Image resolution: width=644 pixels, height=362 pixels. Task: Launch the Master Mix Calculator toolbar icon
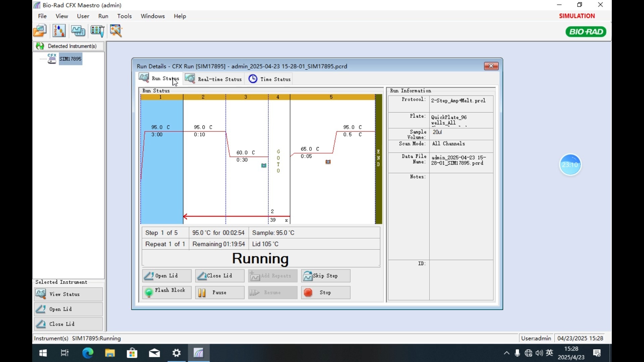coord(59,31)
